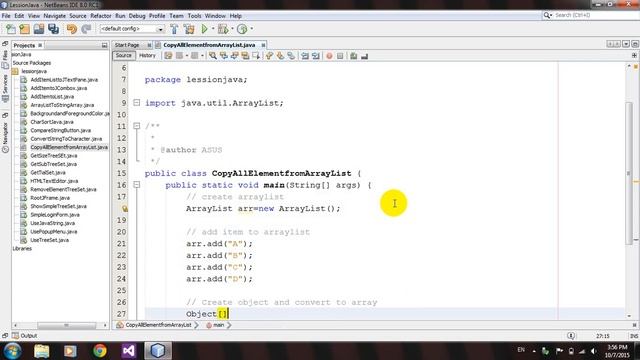Open the Tools menu
This screenshot has height=360, width=640.
pos(194,16)
